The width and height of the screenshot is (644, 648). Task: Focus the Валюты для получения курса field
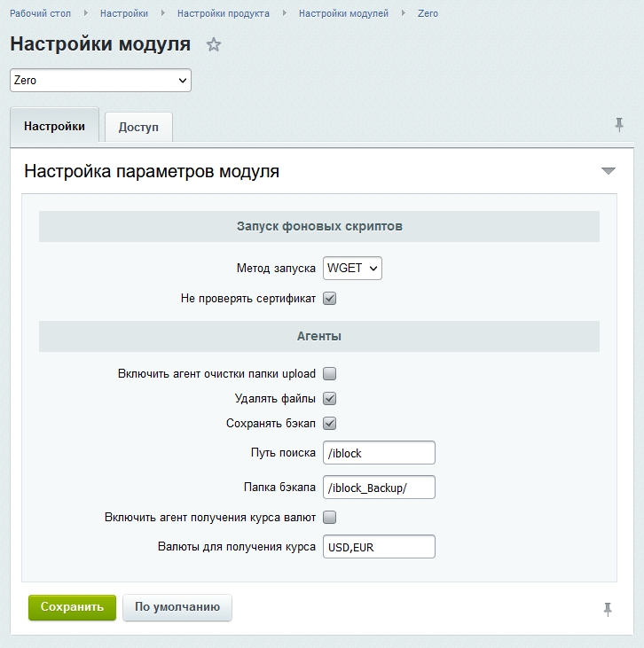pos(379,547)
